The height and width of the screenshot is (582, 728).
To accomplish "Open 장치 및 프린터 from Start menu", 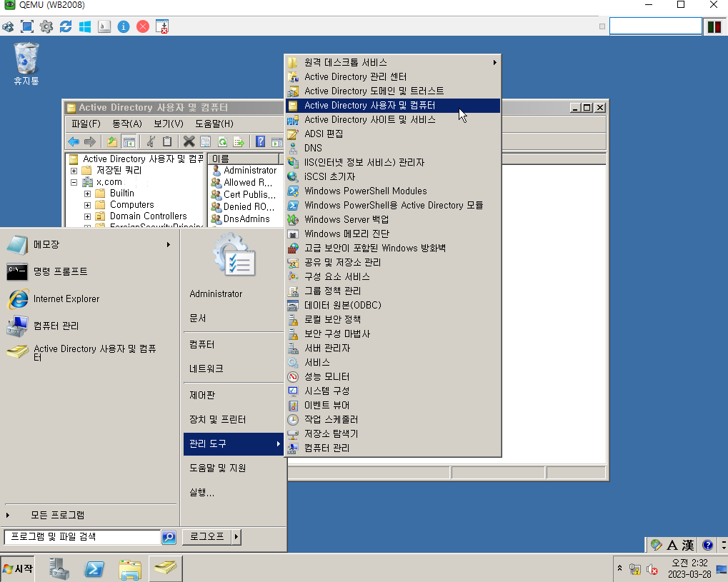I will pyautogui.click(x=234, y=420).
